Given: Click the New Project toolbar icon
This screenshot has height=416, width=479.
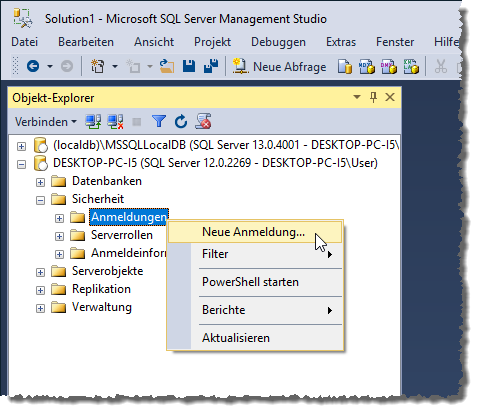Looking at the screenshot, I should (x=98, y=66).
